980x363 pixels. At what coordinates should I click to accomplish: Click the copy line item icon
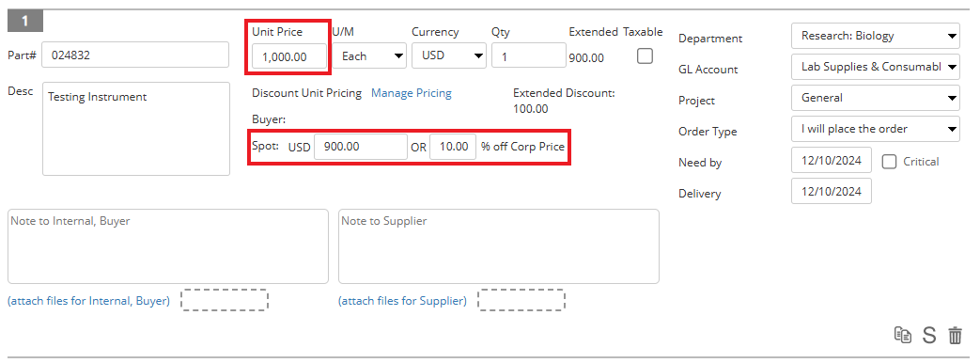tap(903, 335)
